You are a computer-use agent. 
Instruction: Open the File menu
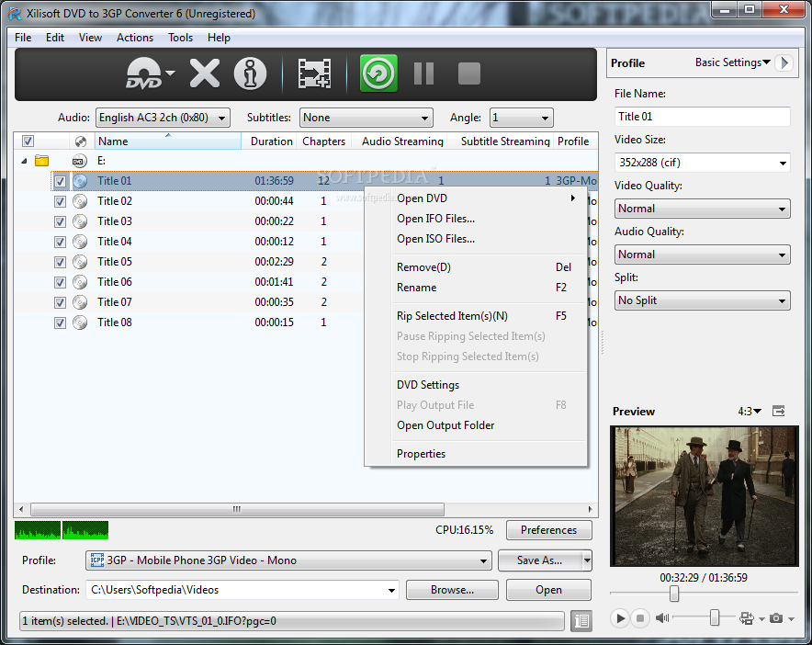pos(23,38)
